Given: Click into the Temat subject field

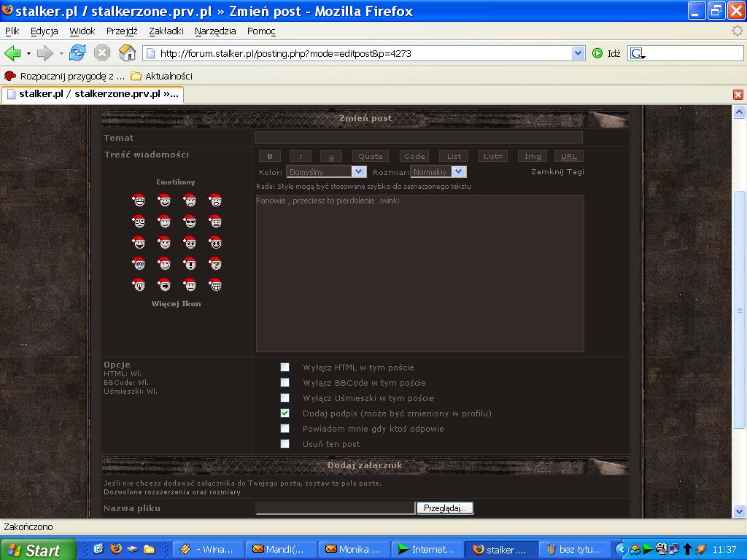Looking at the screenshot, I should pyautogui.click(x=418, y=138).
